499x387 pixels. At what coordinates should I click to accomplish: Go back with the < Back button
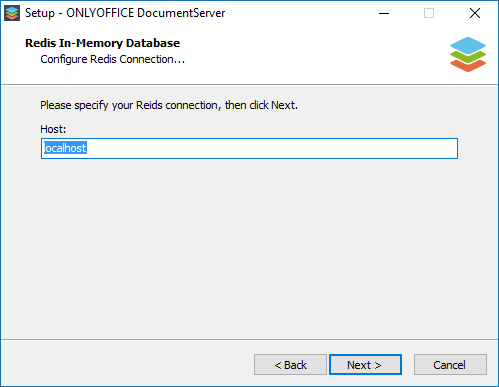point(290,365)
